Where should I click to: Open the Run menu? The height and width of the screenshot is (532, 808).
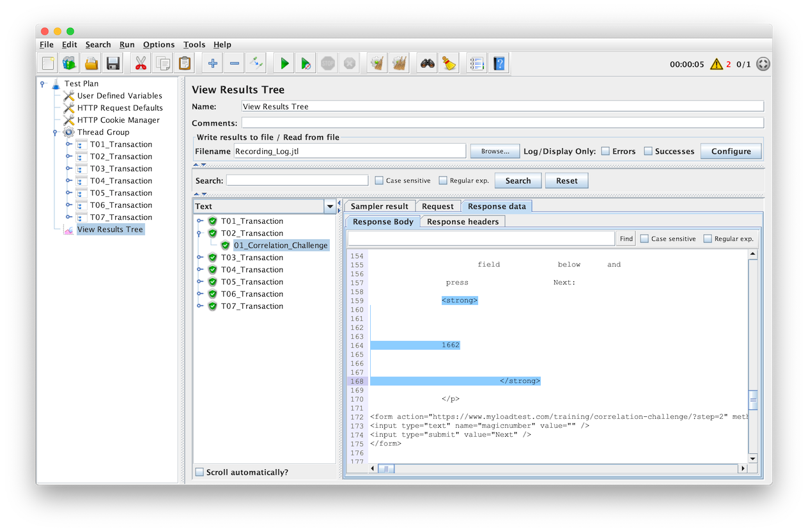click(127, 45)
